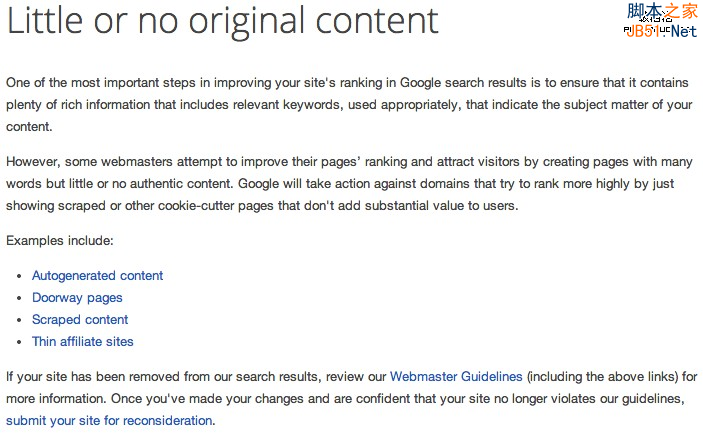Click the bullet beside Doorway pages
The height and width of the screenshot is (433, 703).
coord(21,298)
